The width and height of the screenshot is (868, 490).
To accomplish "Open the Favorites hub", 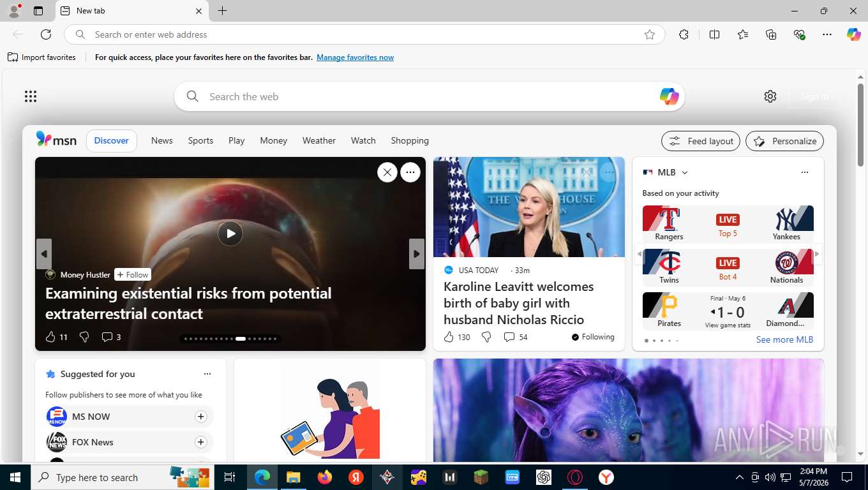I will click(743, 34).
